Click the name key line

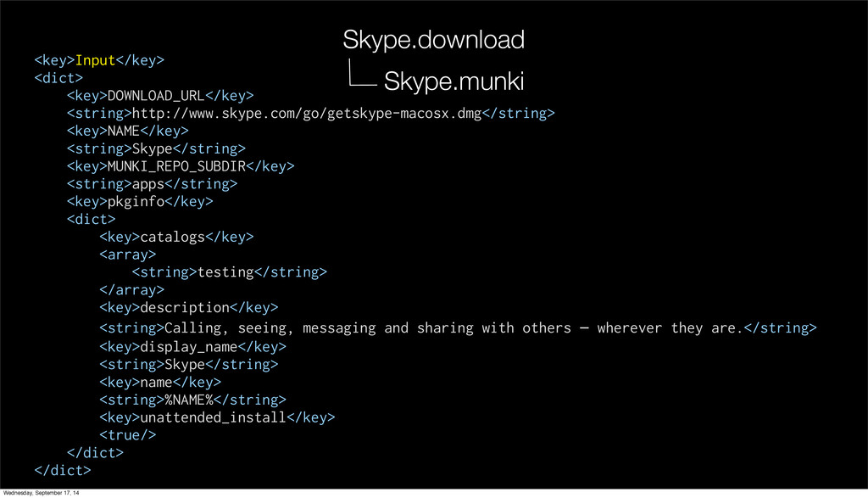coord(160,383)
